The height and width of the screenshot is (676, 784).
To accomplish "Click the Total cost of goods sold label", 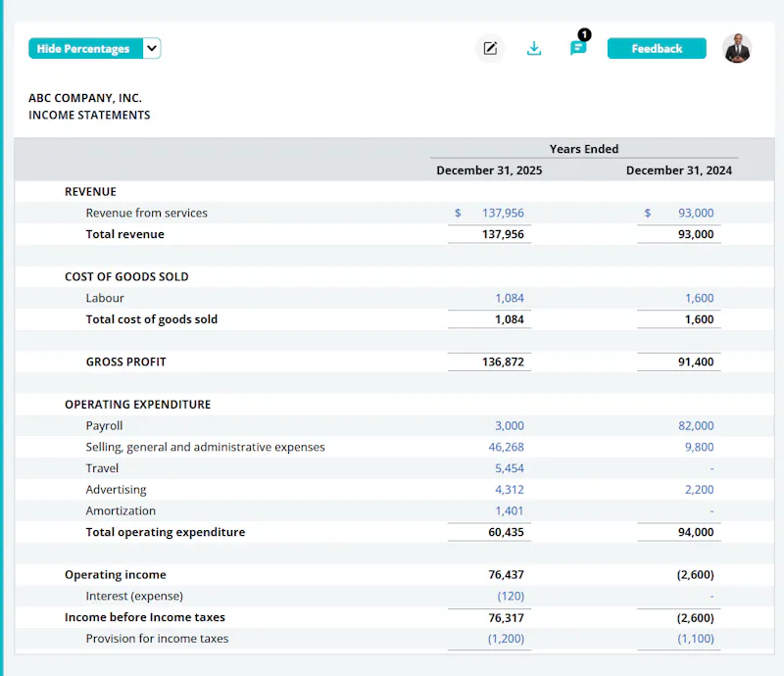I will pyautogui.click(x=152, y=319).
